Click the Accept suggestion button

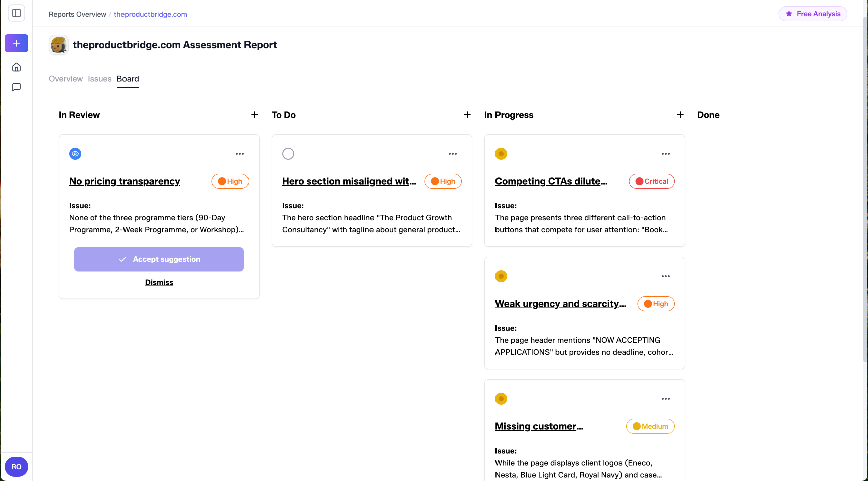(159, 259)
